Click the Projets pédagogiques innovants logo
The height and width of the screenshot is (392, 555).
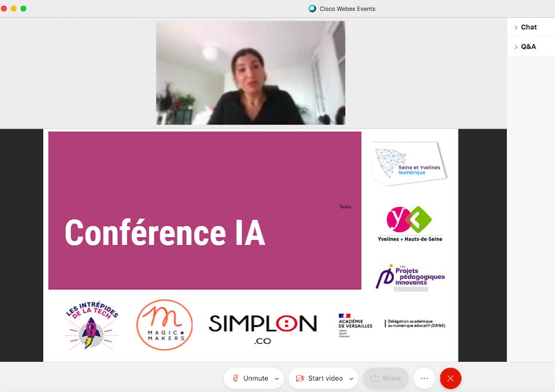click(x=410, y=276)
